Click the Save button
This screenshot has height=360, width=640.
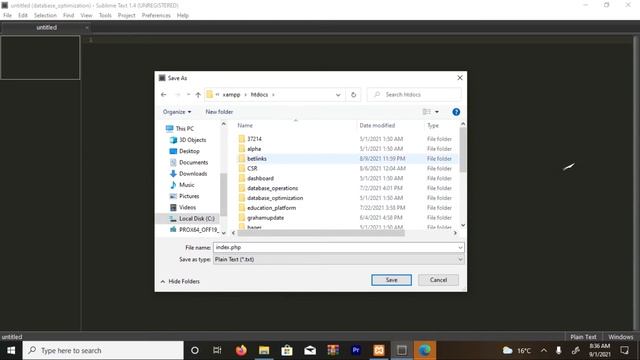[391, 280]
